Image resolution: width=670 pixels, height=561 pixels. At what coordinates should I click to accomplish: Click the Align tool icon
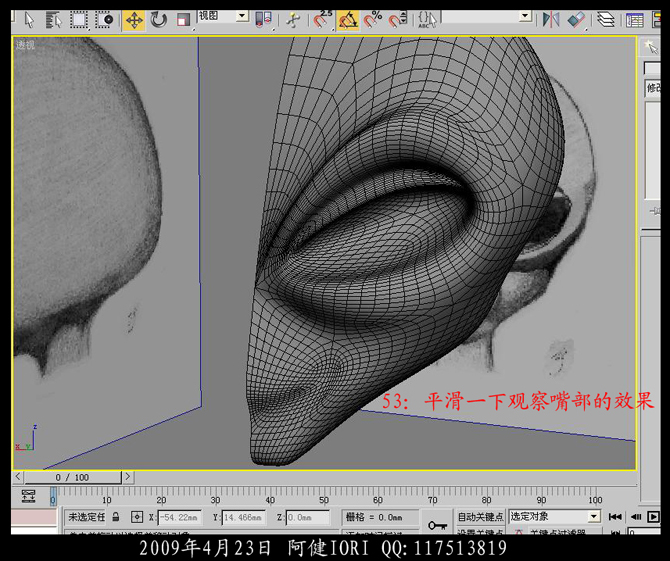tap(576, 20)
